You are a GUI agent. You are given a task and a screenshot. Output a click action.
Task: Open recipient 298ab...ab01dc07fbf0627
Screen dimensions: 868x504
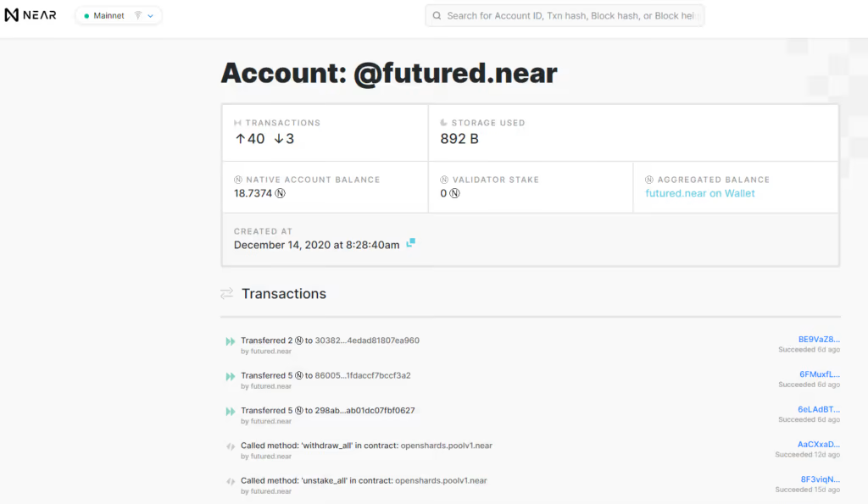(x=364, y=410)
